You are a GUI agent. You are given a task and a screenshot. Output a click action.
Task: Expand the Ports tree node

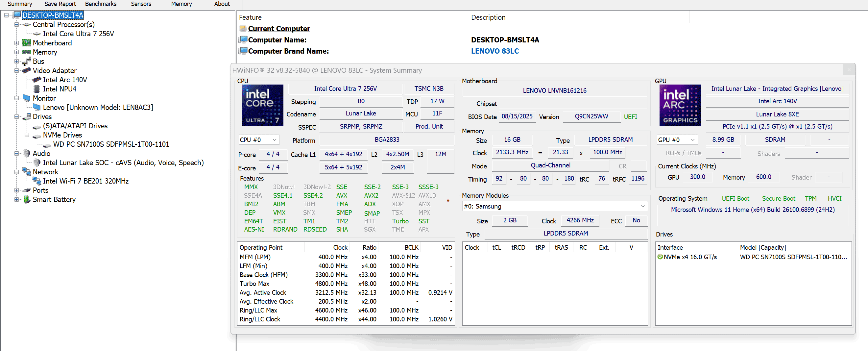coord(16,190)
